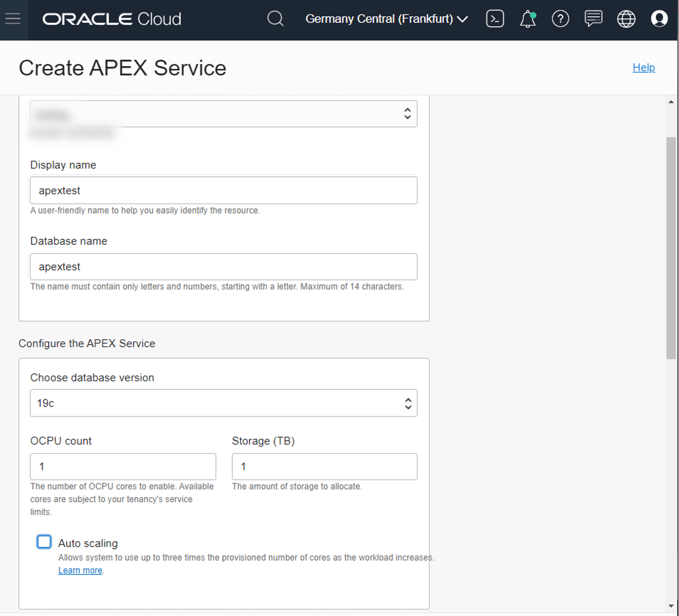
Task: Click the Oracle Cloud logo
Action: pyautogui.click(x=112, y=19)
